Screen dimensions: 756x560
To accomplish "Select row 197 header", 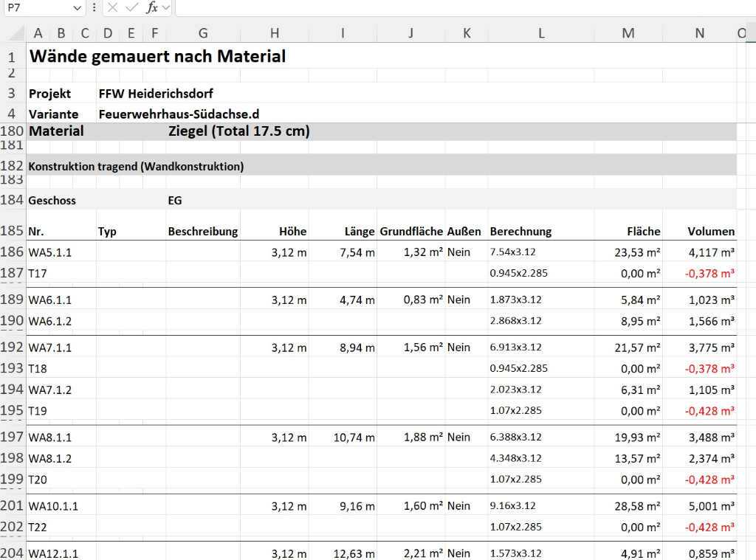I will tap(12, 437).
